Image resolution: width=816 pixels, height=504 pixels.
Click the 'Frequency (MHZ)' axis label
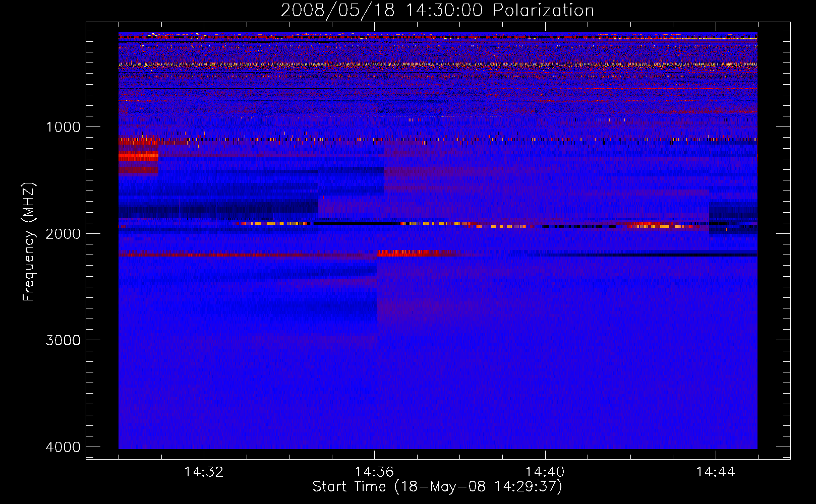29,242
